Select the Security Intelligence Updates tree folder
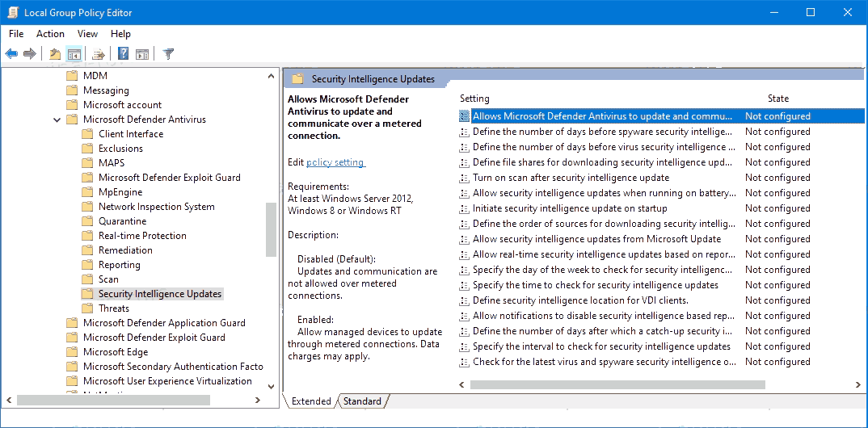Image resolution: width=868 pixels, height=428 pixels. (160, 294)
